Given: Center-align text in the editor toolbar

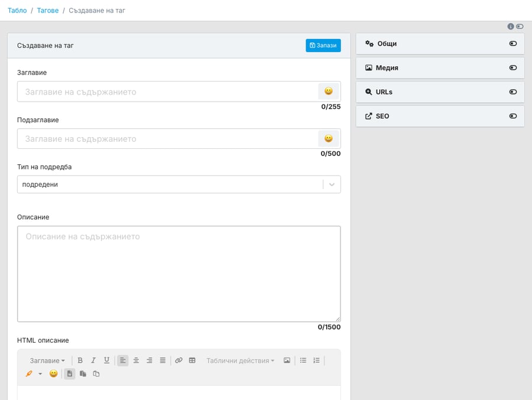Looking at the screenshot, I should (x=136, y=360).
